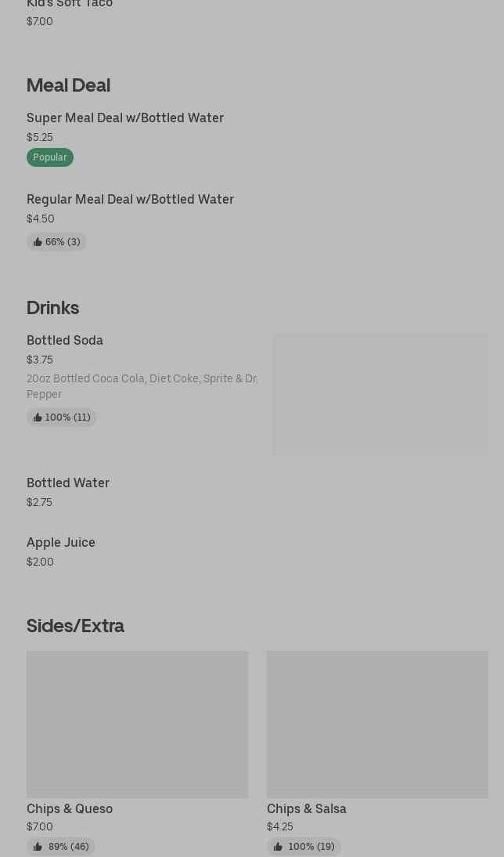
Task: Click the Meal Deal section heading
Action: (68, 85)
